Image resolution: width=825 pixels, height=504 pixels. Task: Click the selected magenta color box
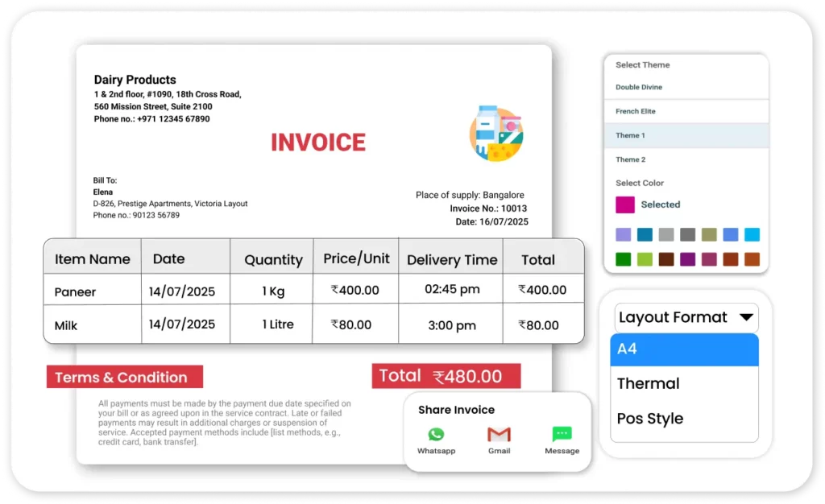coord(625,204)
